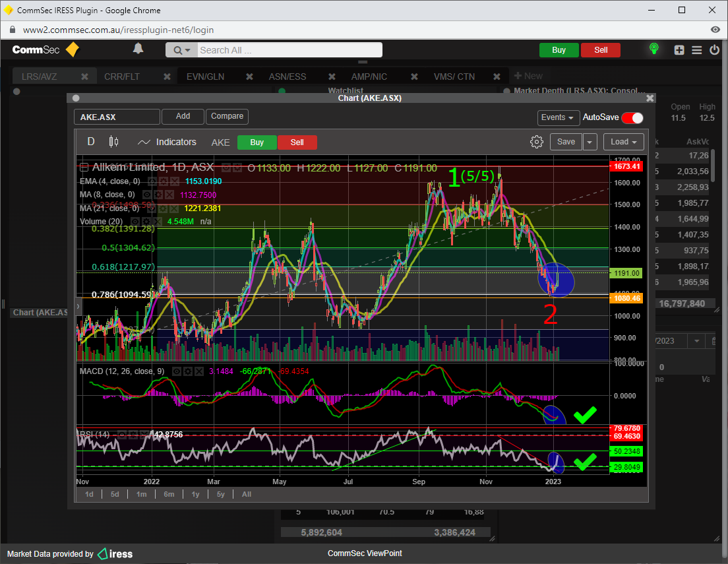Open settings for the RSI (14) indicator
728x564 pixels.
(133, 435)
